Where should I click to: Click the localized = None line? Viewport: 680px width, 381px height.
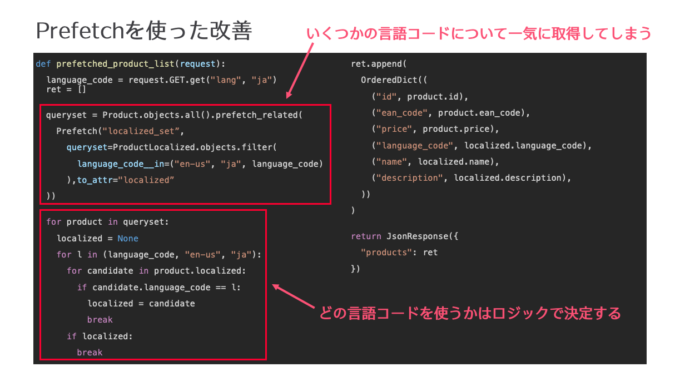click(98, 238)
